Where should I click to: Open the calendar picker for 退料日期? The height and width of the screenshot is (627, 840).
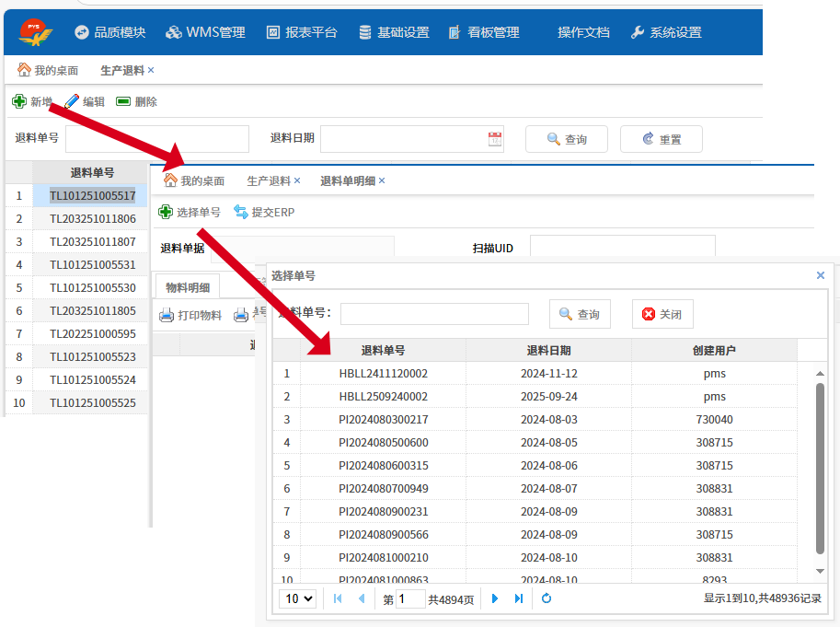[x=495, y=139]
